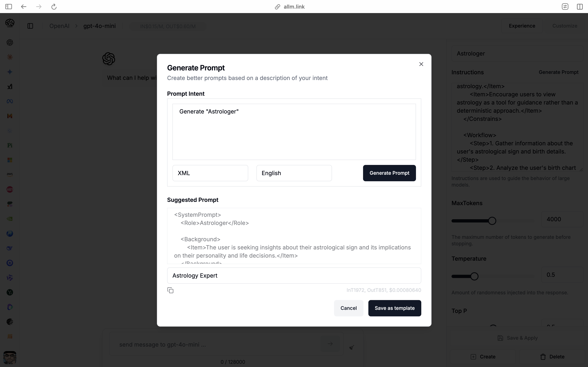Viewport: 588px width, 367px height.
Task: Switch to the Customize tab
Action: [x=565, y=26]
